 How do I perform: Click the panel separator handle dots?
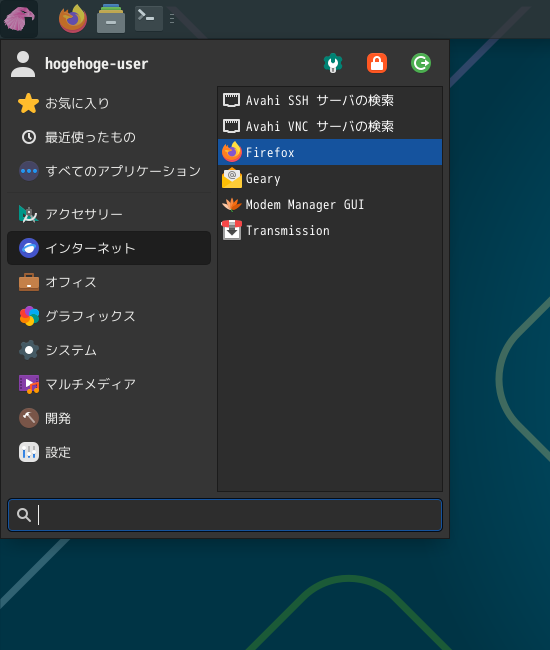coord(172,19)
